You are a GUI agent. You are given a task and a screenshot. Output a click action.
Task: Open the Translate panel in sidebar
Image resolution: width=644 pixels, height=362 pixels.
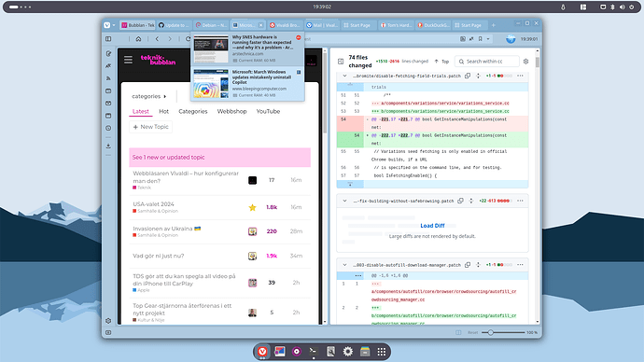[108, 65]
